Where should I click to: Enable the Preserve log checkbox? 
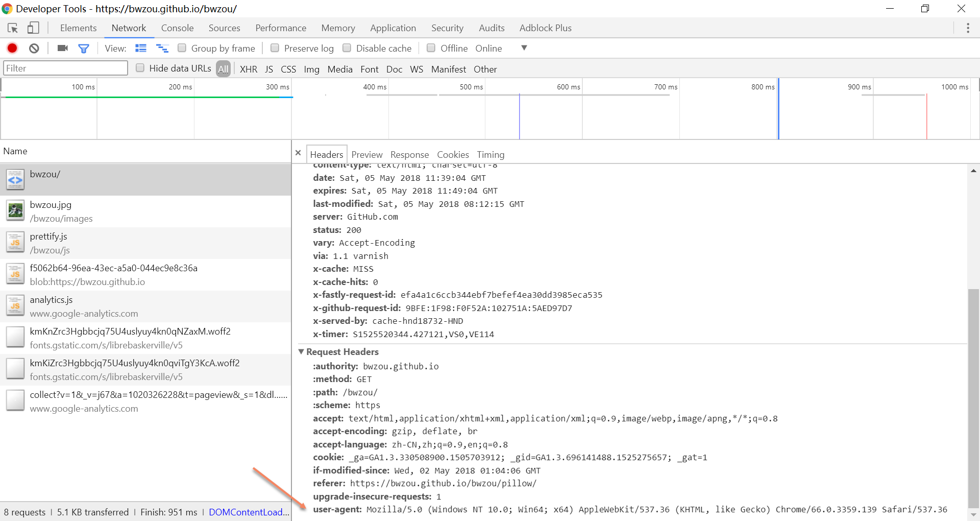pyautogui.click(x=275, y=48)
